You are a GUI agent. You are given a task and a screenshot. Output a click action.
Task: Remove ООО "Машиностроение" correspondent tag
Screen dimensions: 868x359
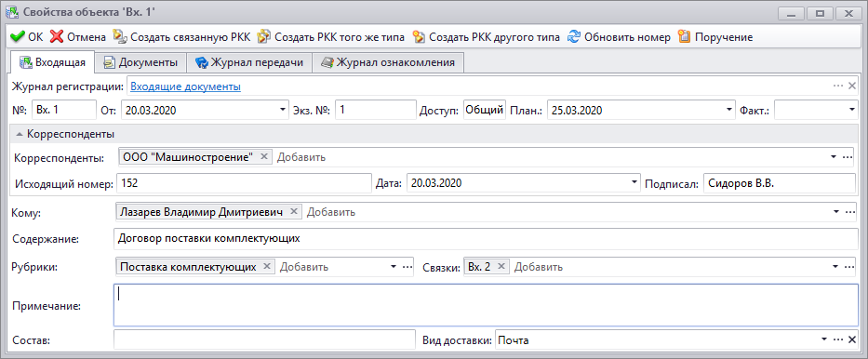pyautogui.click(x=263, y=157)
